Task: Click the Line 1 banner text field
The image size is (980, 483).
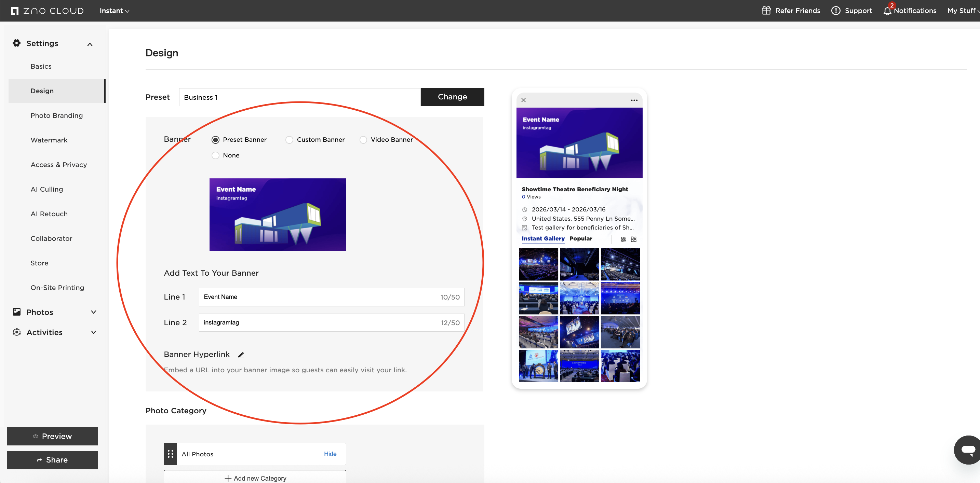Action: pyautogui.click(x=320, y=297)
